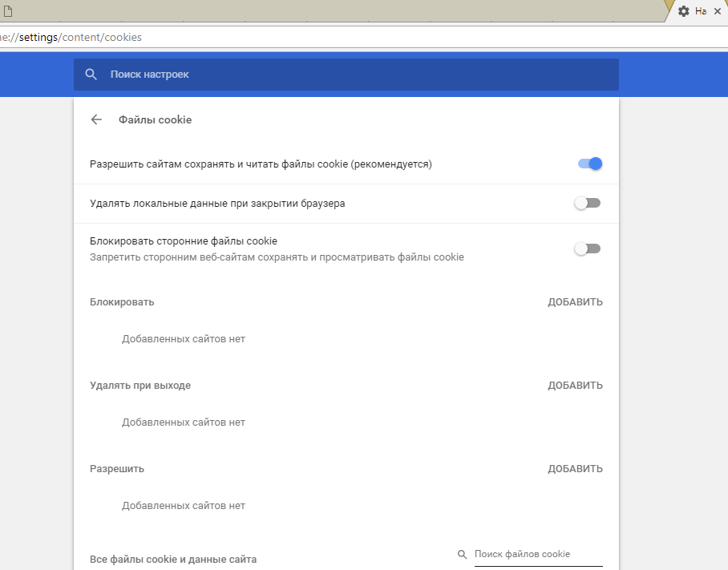Click Добавленных сайтов нет under Удалять при выходе

click(x=184, y=422)
